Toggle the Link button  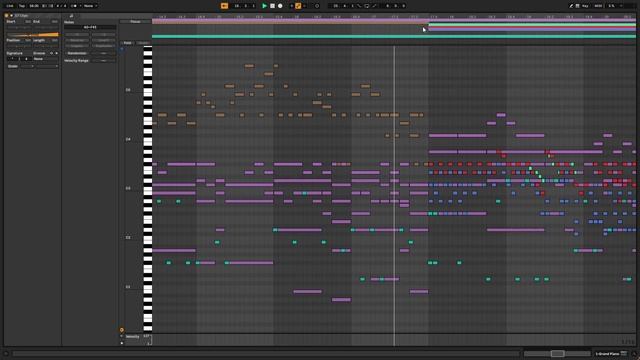pyautogui.click(x=10, y=6)
